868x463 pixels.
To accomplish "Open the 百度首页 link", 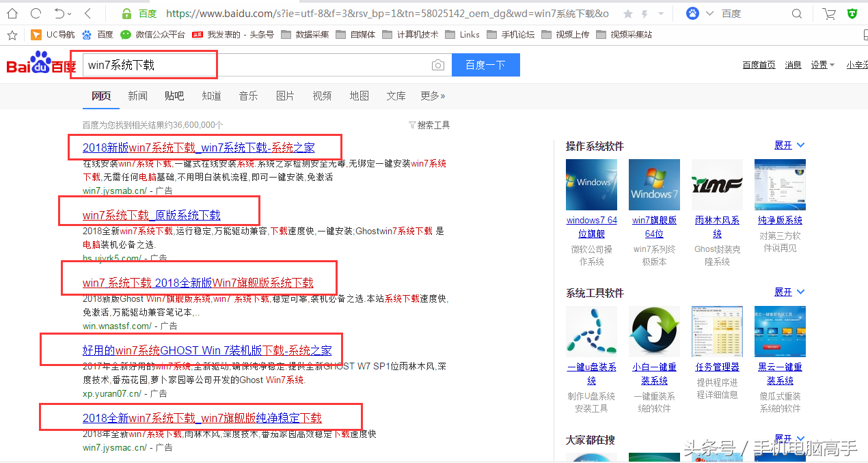I will click(759, 64).
